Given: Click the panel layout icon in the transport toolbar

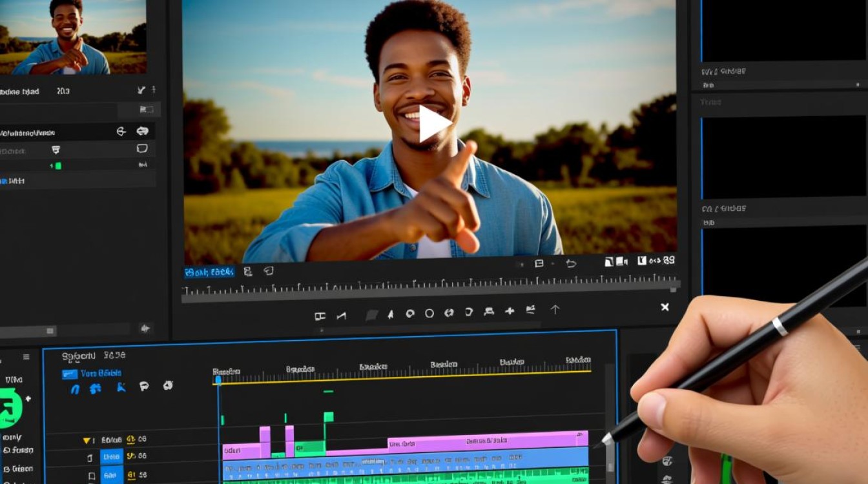Looking at the screenshot, I should coord(320,316).
